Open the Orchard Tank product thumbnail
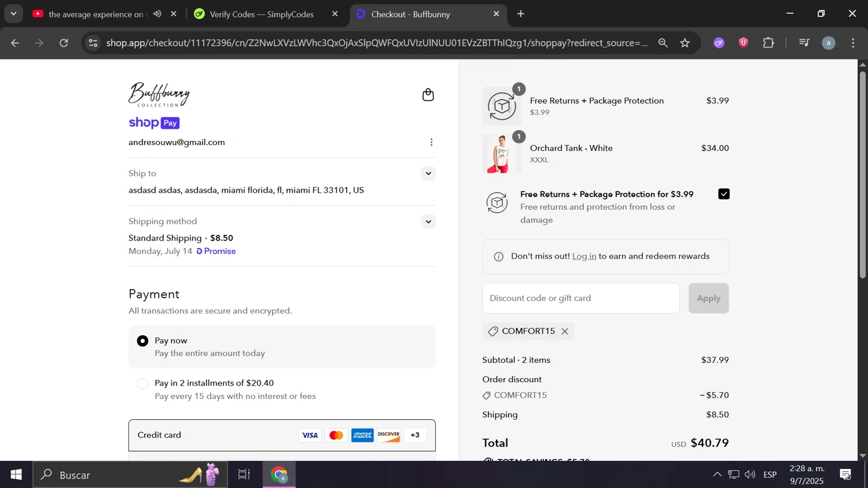The height and width of the screenshot is (488, 868). coord(502,154)
